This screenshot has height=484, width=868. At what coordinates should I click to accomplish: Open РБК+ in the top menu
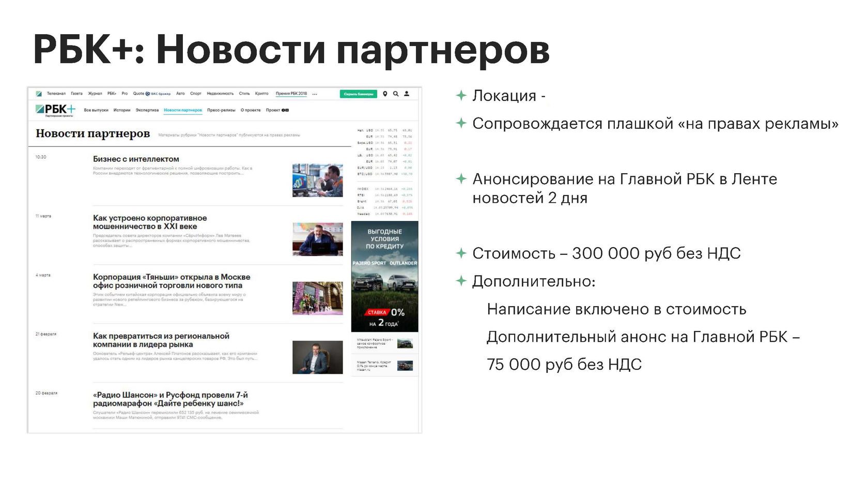pyautogui.click(x=112, y=94)
